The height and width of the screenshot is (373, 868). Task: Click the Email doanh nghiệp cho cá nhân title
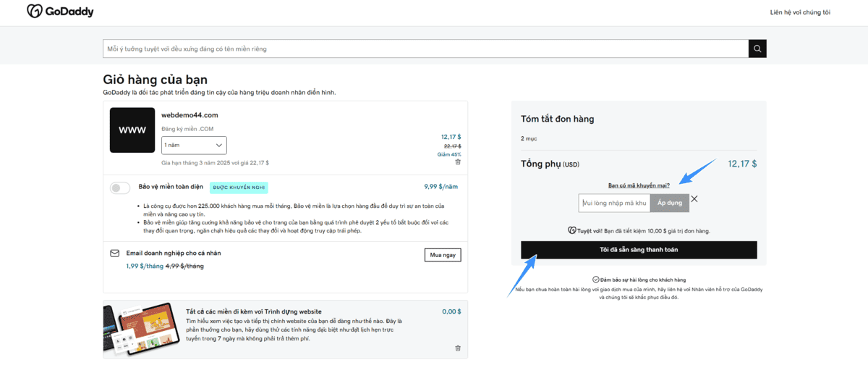[x=174, y=253]
